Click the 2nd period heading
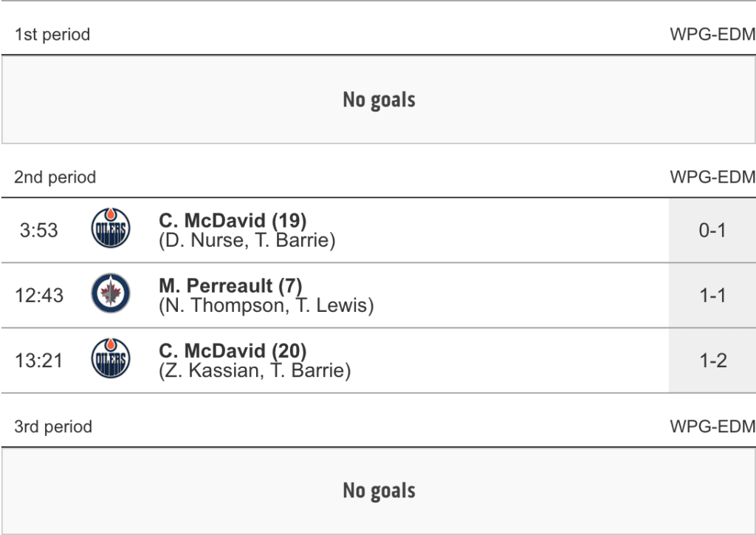The image size is (756, 535). pyautogui.click(x=55, y=177)
